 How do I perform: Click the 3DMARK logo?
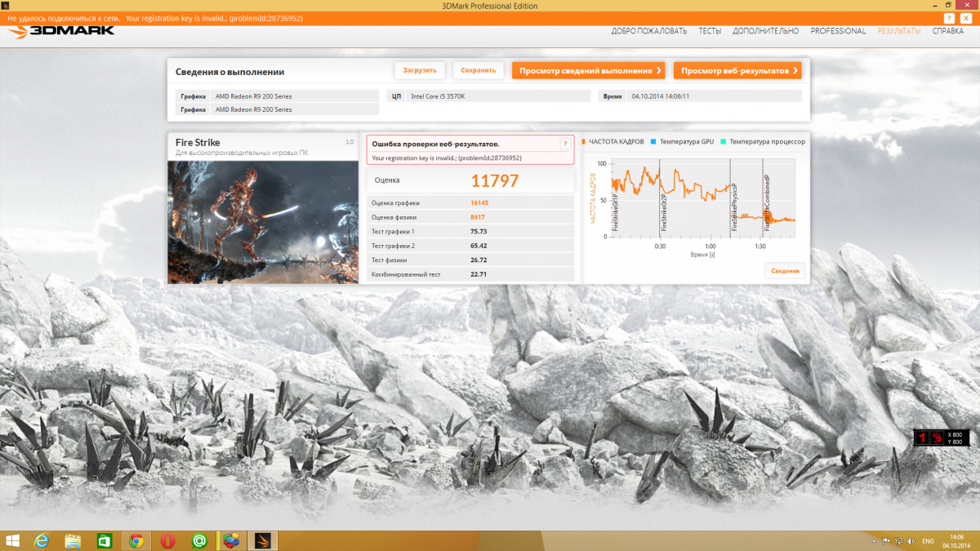click(x=61, y=31)
